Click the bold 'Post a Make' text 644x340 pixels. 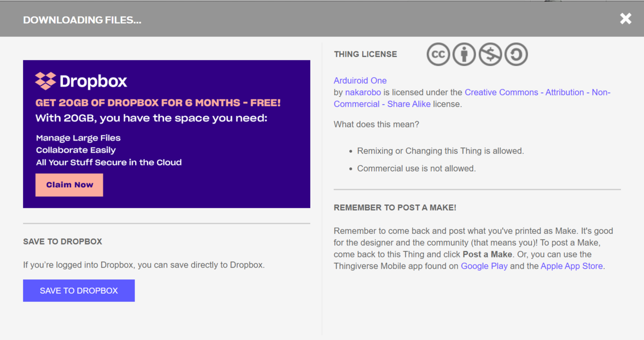[487, 254]
